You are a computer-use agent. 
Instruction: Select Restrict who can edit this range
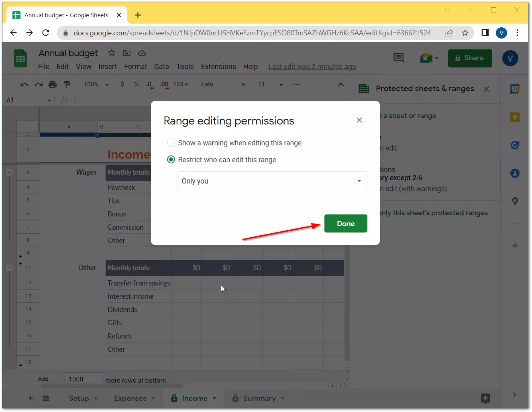pos(171,159)
